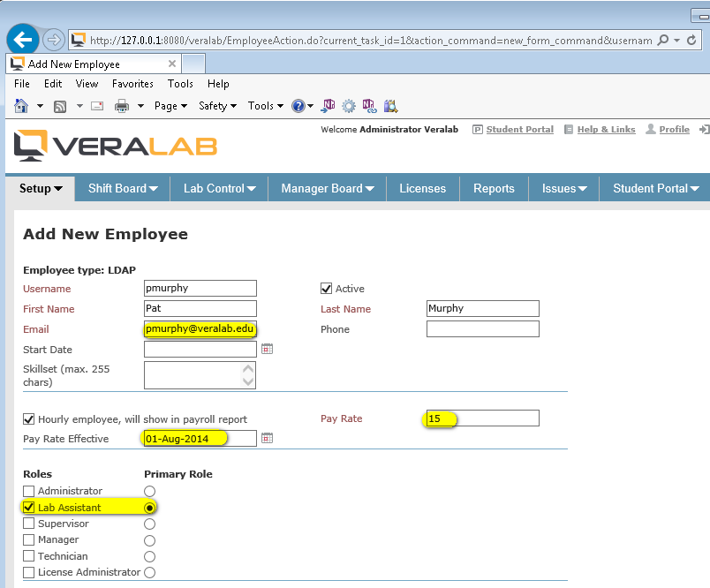The width and height of the screenshot is (710, 588).
Task: Click the blue Help question mark icon
Action: coord(298,106)
